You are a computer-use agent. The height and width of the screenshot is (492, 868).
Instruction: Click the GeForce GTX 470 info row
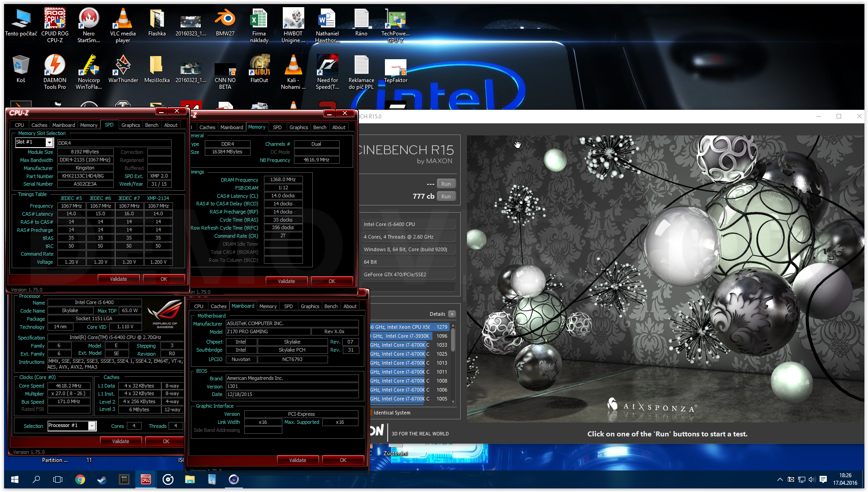pyautogui.click(x=410, y=274)
